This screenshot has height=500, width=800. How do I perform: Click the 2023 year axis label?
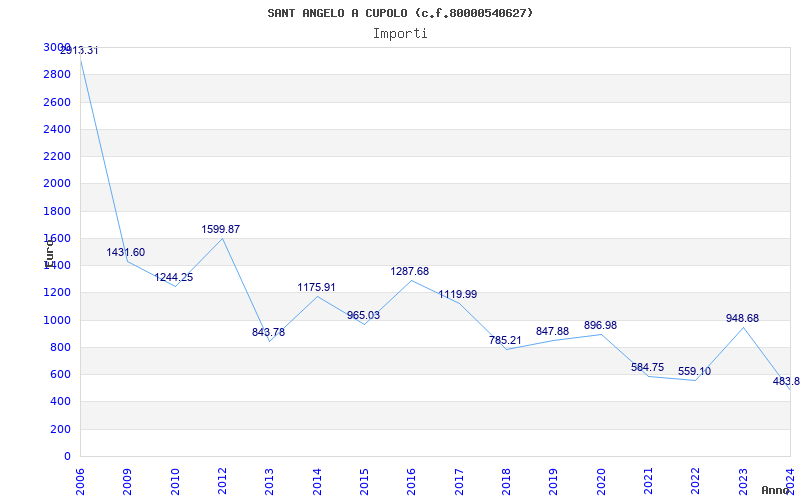click(x=743, y=482)
